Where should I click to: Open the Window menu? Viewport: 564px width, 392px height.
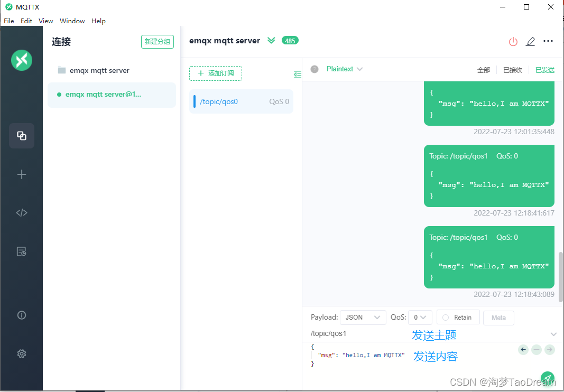click(72, 21)
